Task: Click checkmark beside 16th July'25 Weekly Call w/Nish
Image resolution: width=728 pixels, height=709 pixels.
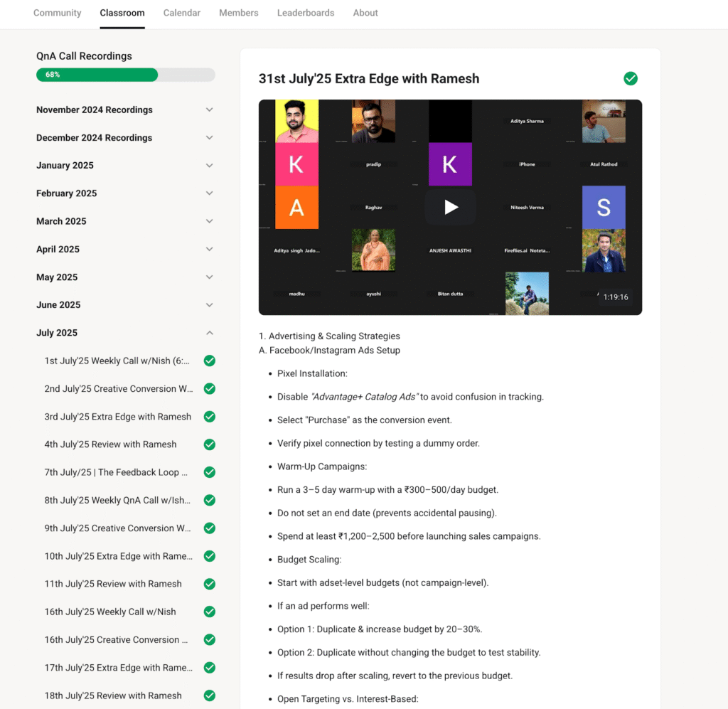Action: pos(209,612)
